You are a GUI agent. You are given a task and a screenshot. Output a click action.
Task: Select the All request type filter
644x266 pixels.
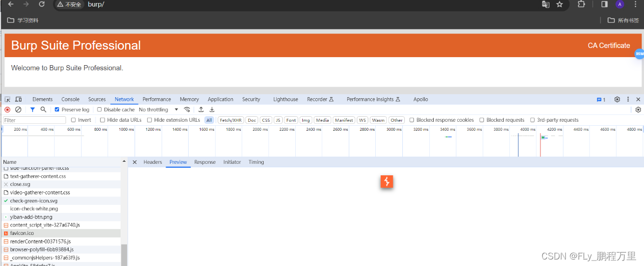click(x=209, y=120)
